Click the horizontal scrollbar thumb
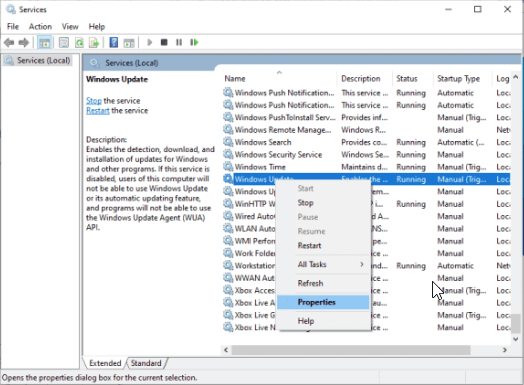524x385 pixels. [351, 350]
